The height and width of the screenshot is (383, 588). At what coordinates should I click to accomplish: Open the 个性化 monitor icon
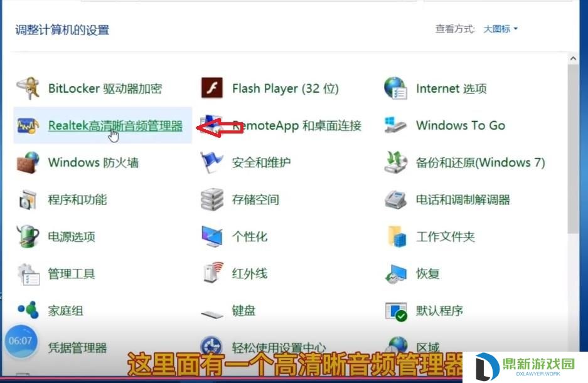(x=212, y=236)
